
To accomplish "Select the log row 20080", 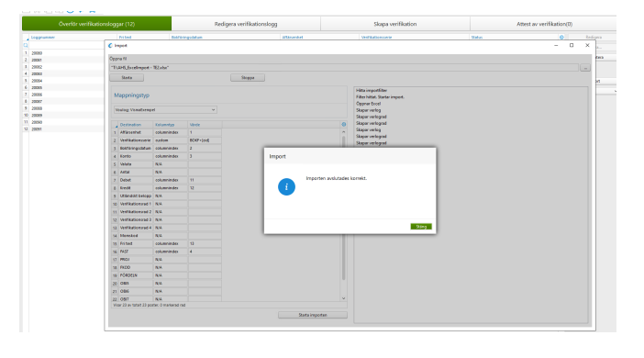I will tap(63, 53).
